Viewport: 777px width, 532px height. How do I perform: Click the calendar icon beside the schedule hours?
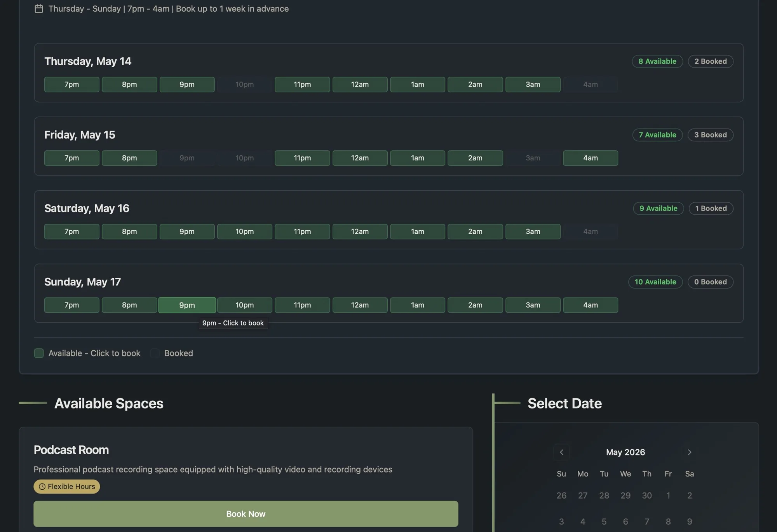tap(39, 9)
